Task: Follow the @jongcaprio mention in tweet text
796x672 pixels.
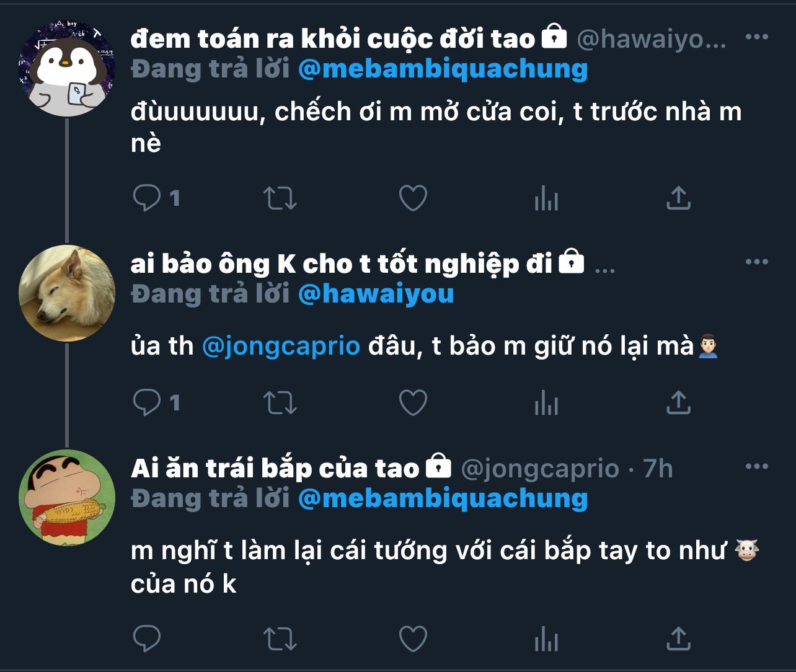Action: (x=281, y=346)
